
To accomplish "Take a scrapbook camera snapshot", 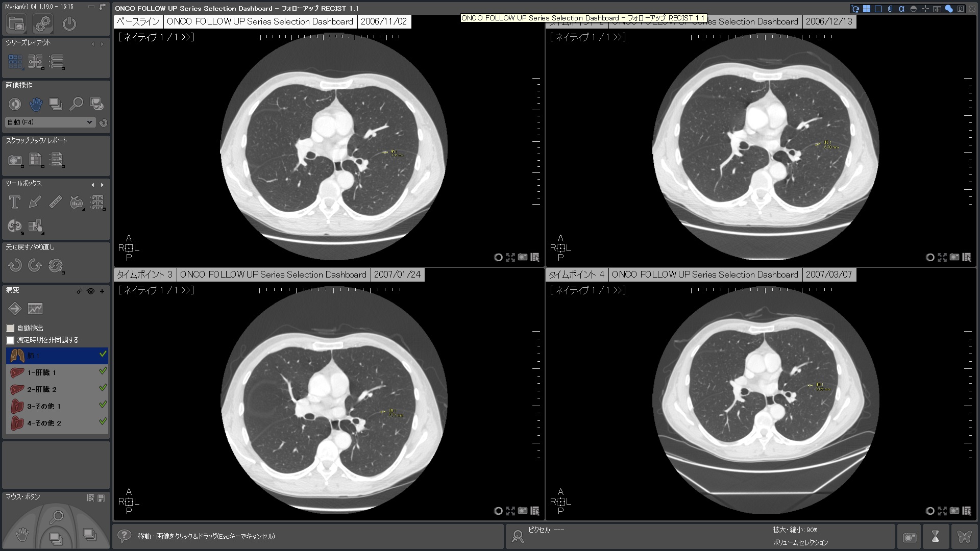I will pyautogui.click(x=15, y=160).
